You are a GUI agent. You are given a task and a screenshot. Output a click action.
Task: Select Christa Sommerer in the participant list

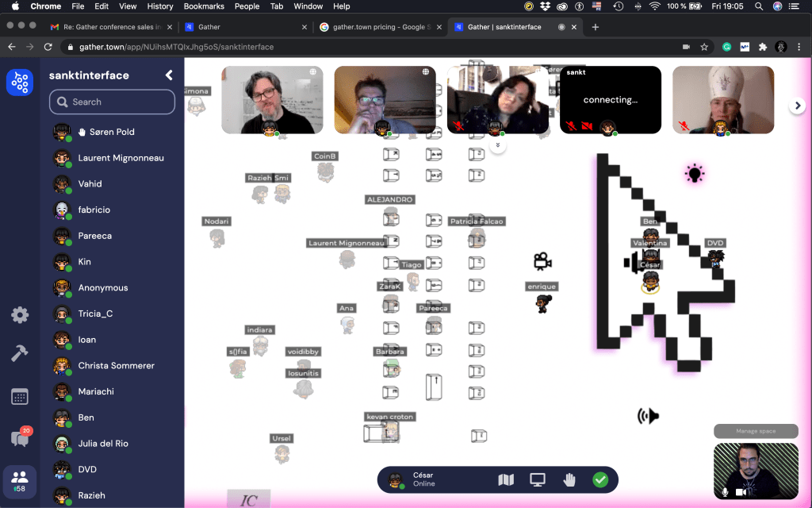coord(116,366)
